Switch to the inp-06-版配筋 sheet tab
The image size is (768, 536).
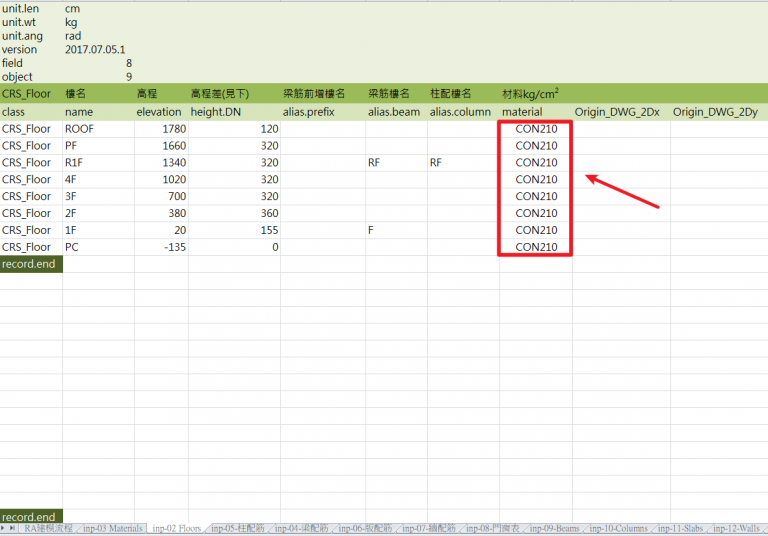364,528
